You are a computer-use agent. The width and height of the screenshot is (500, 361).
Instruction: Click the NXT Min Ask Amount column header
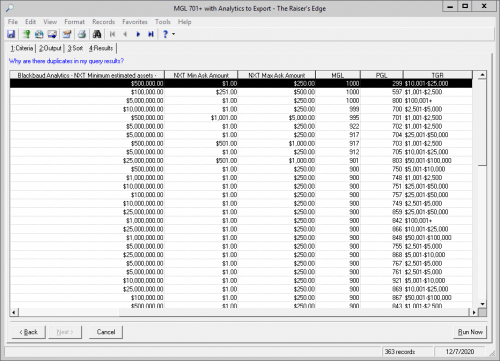(201, 75)
